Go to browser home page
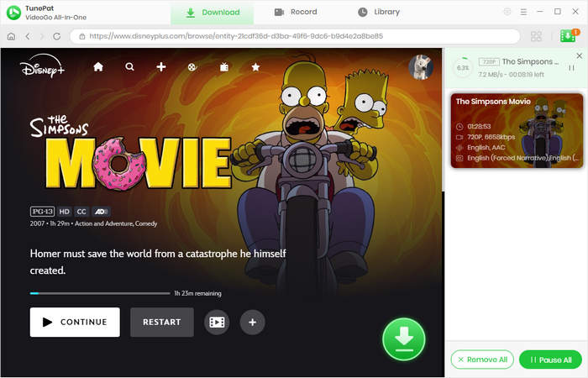This screenshot has width=588, height=378. (11, 36)
